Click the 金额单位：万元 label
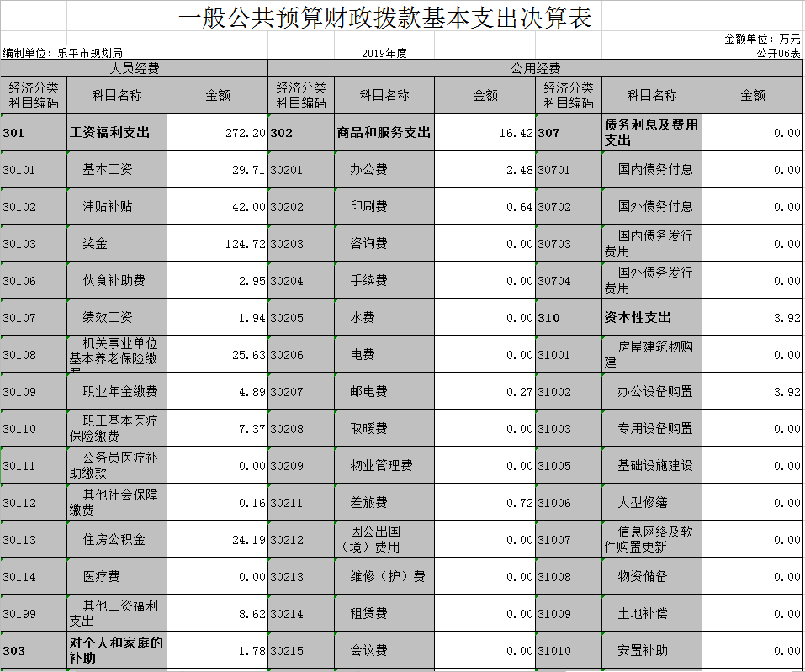This screenshot has width=805, height=672. point(762,39)
